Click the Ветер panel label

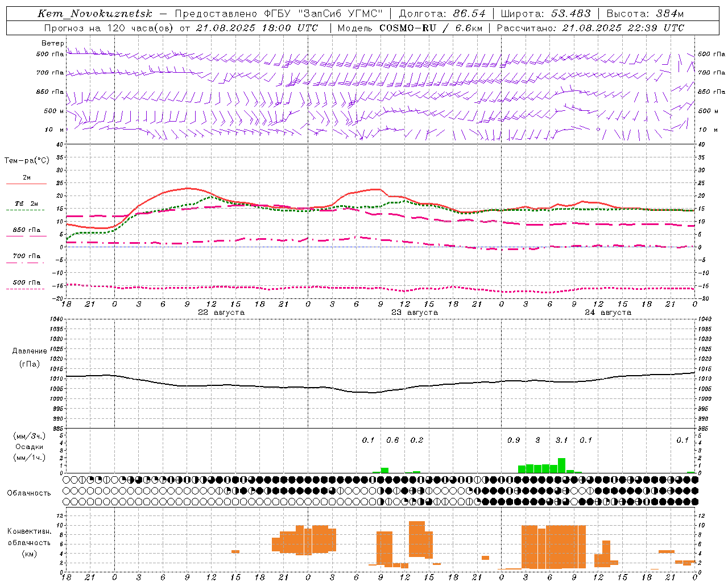tap(53, 43)
